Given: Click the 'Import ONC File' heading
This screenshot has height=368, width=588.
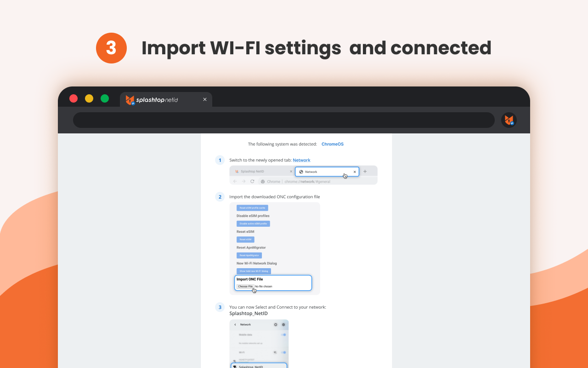Looking at the screenshot, I should pyautogui.click(x=250, y=279).
